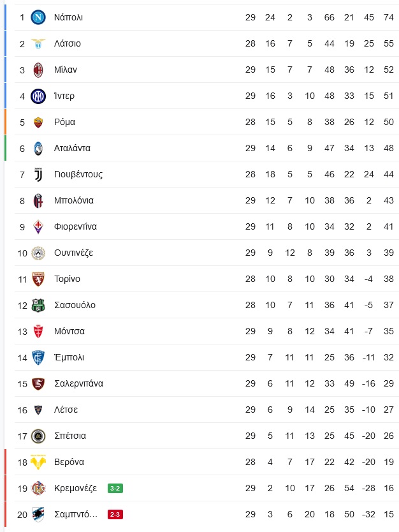Screen dimensions: 399x532
Task: Open the Σαλερνιτάνα team link
Action: 78,383
